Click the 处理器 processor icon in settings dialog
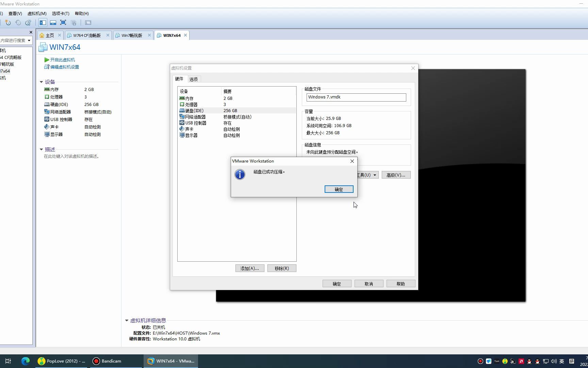588x368 pixels. coord(182,105)
